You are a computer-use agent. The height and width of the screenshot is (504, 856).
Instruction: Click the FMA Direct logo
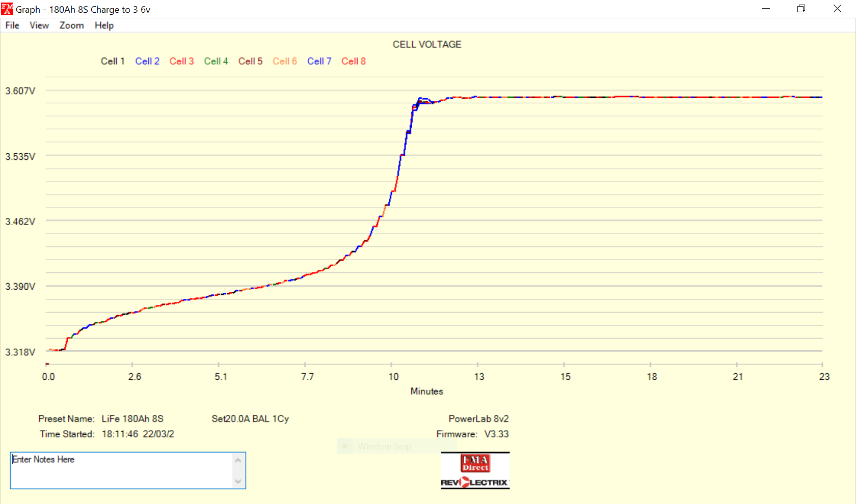pos(475,463)
